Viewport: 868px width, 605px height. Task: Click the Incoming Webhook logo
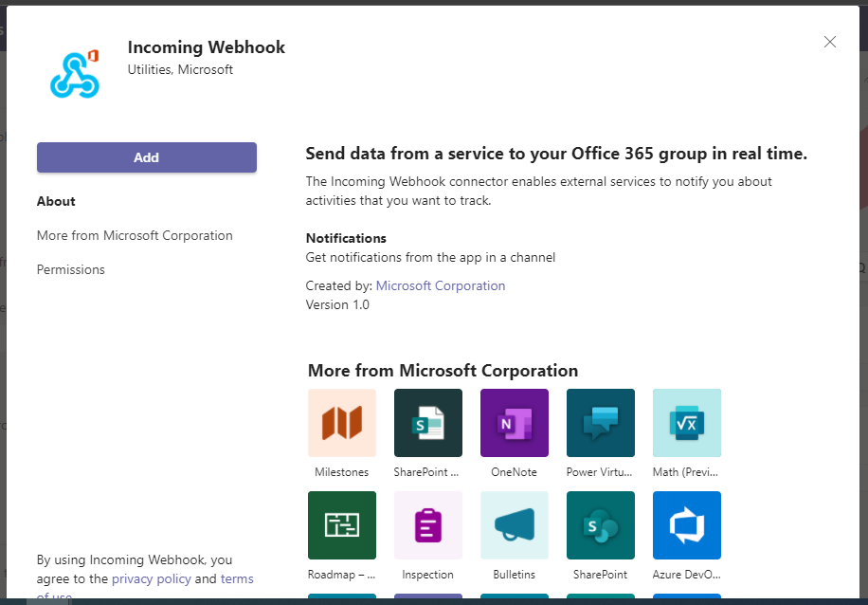pos(75,74)
